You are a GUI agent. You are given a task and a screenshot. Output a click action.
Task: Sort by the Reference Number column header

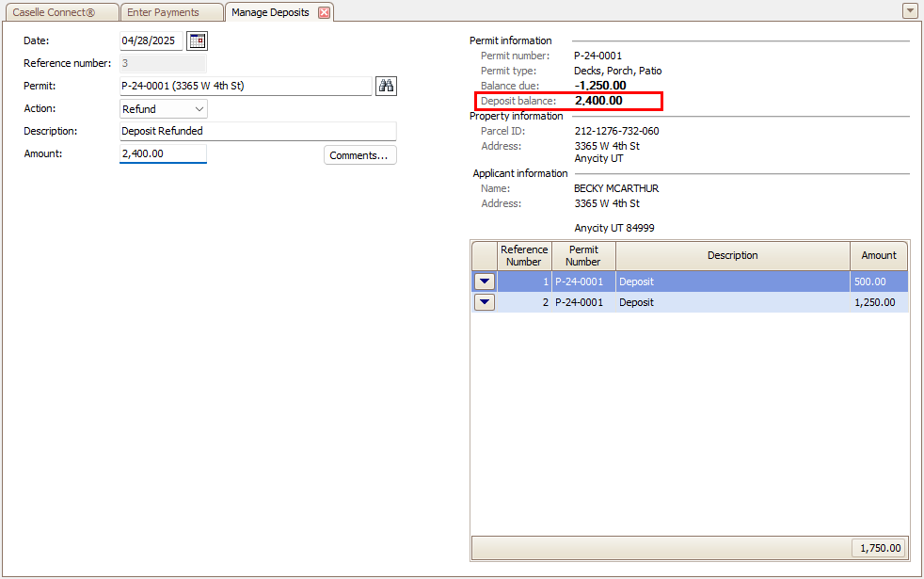(x=523, y=255)
